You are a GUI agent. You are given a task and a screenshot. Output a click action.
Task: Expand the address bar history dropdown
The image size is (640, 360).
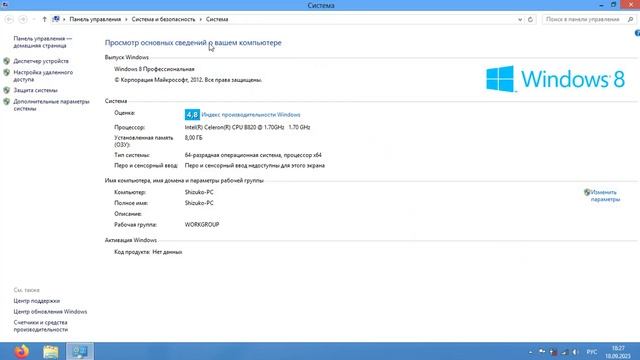[x=520, y=19]
